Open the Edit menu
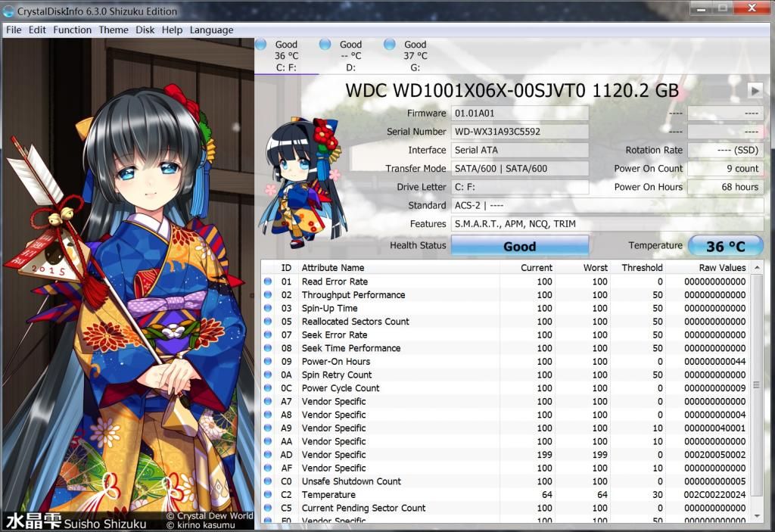 tap(37, 30)
